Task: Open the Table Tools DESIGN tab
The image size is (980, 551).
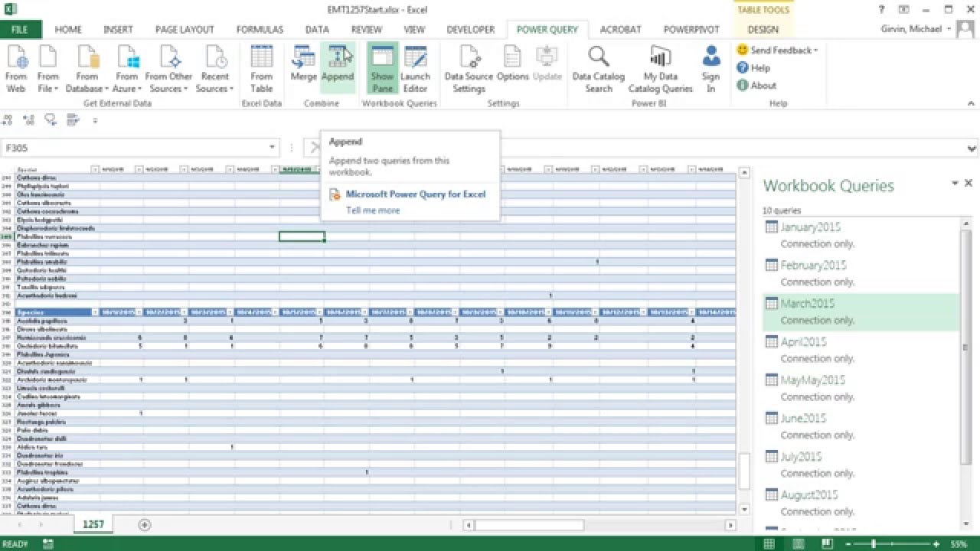Action: click(763, 30)
